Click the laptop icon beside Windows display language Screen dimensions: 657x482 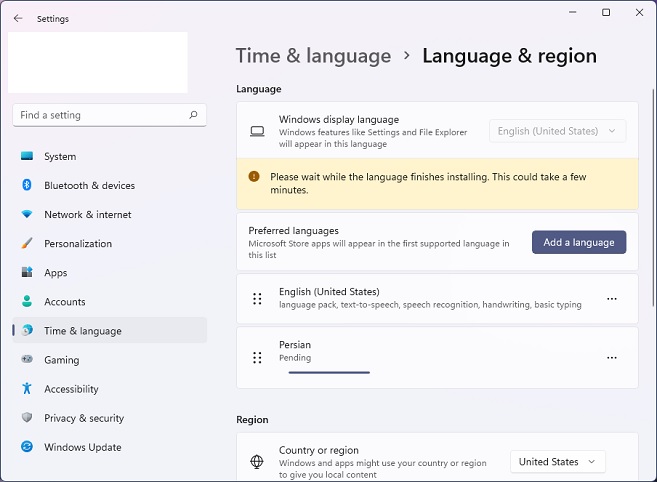click(257, 132)
